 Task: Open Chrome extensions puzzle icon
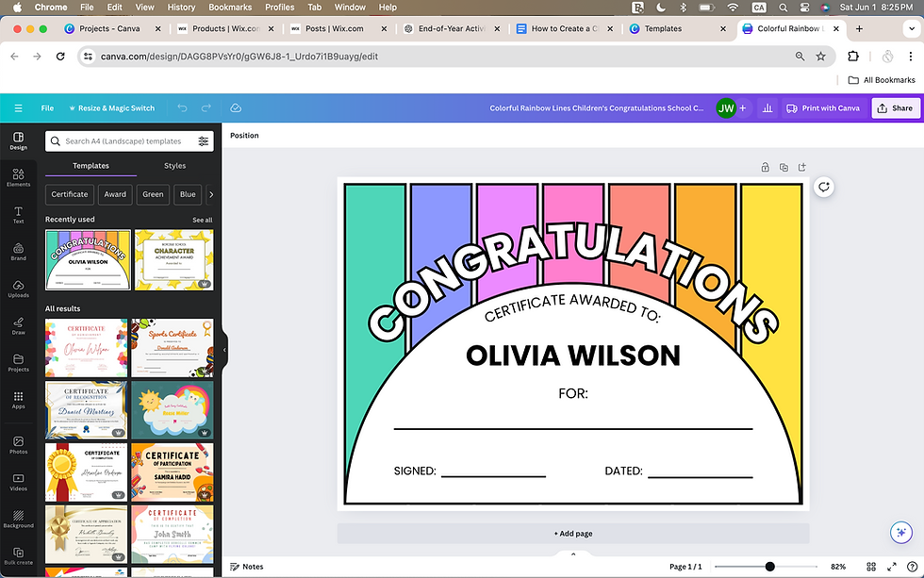(x=852, y=57)
